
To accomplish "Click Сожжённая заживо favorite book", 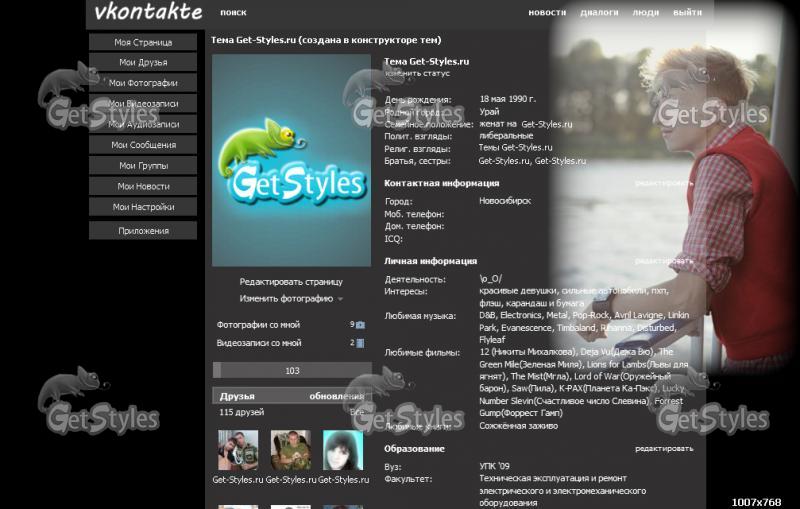I will pos(518,425).
